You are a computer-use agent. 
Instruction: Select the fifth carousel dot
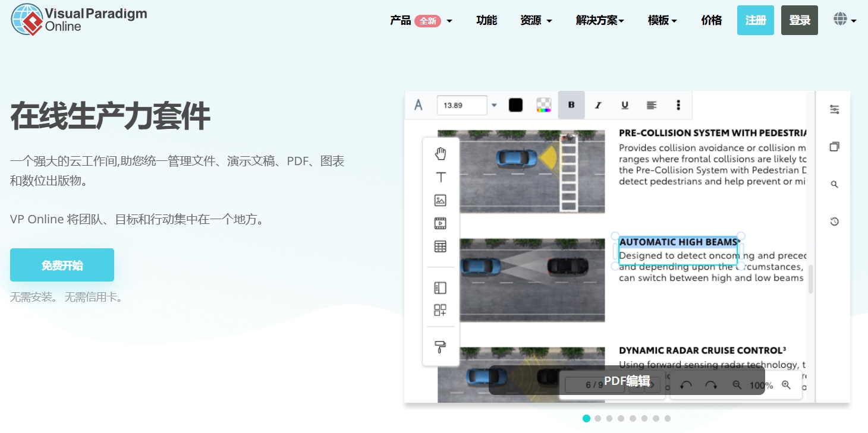pyautogui.click(x=633, y=418)
